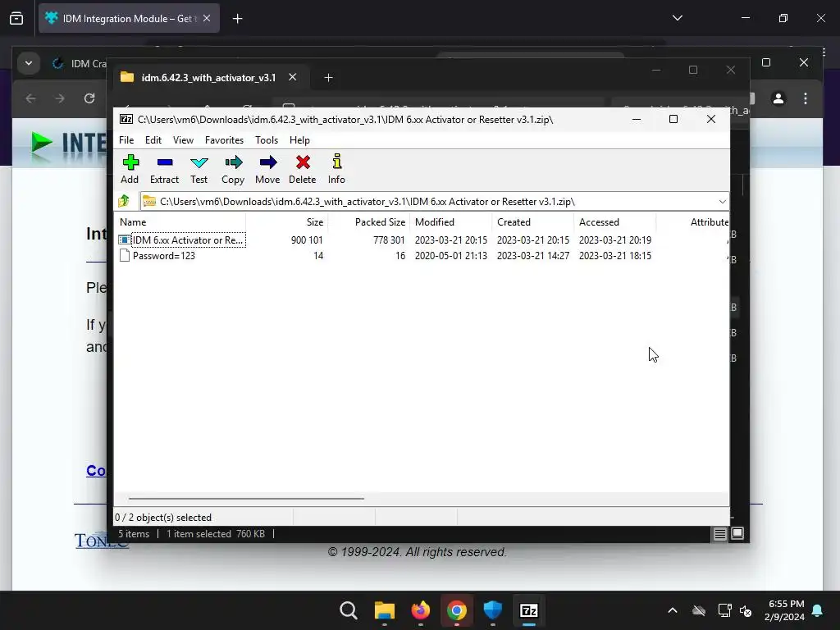Viewport: 840px width, 630px height.
Task: Show hidden system tray icons
Action: click(x=673, y=610)
